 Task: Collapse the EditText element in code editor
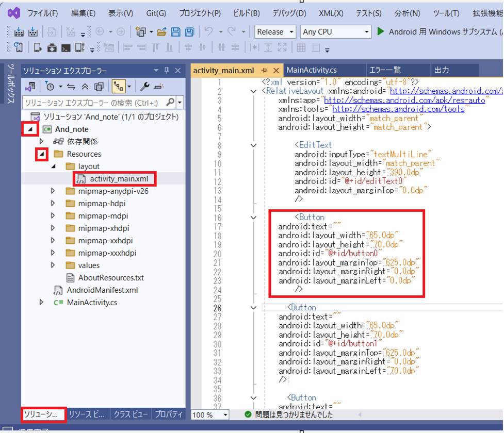click(253, 145)
